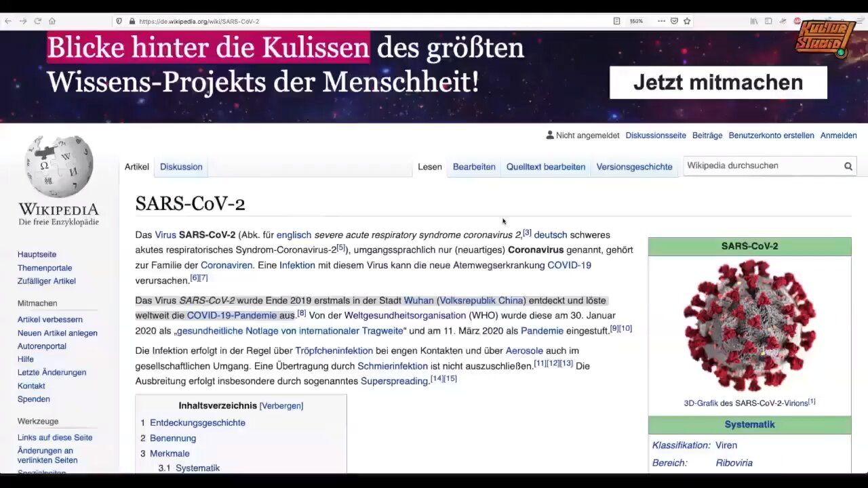Click the SARS-CoV-2 virion 3D image
Screen dimensions: 868x488
click(x=749, y=325)
